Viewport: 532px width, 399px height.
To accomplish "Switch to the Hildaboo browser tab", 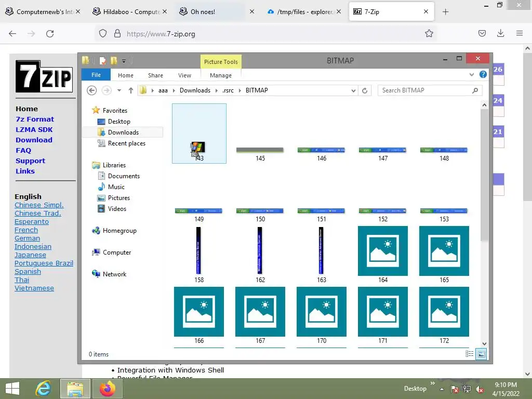I will tap(130, 11).
